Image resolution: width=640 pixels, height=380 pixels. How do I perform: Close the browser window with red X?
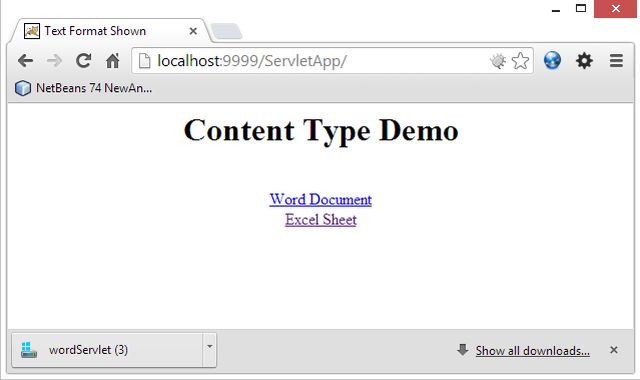coord(616,9)
